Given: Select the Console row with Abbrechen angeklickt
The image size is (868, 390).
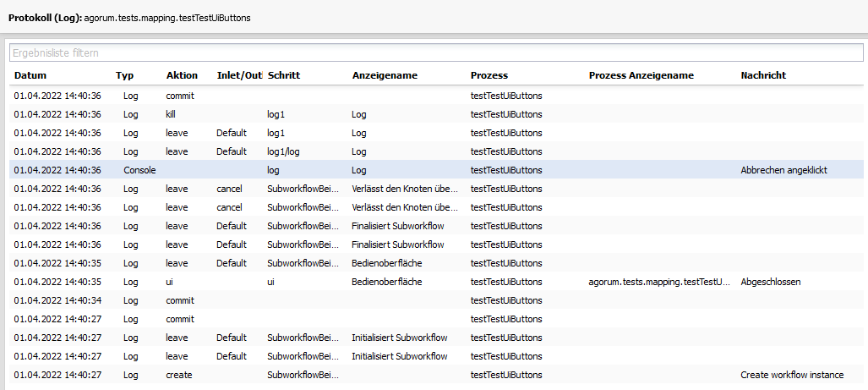Looking at the screenshot, I should 436,170.
